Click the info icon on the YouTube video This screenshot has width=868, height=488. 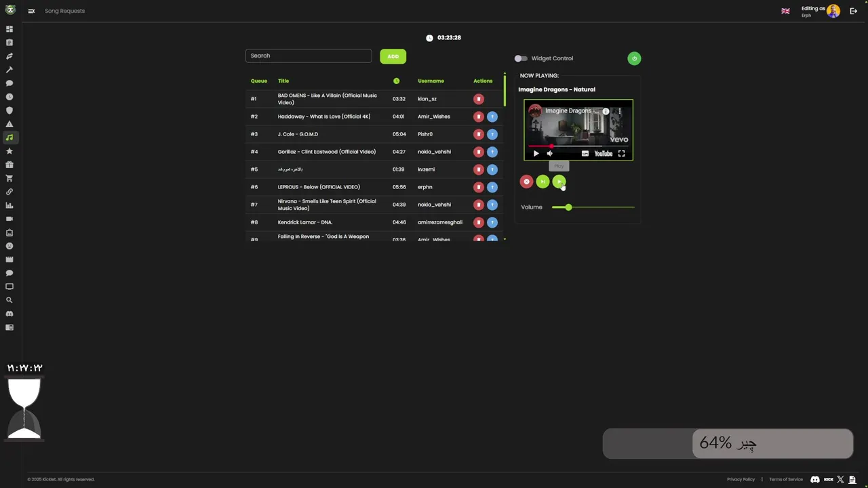click(606, 111)
